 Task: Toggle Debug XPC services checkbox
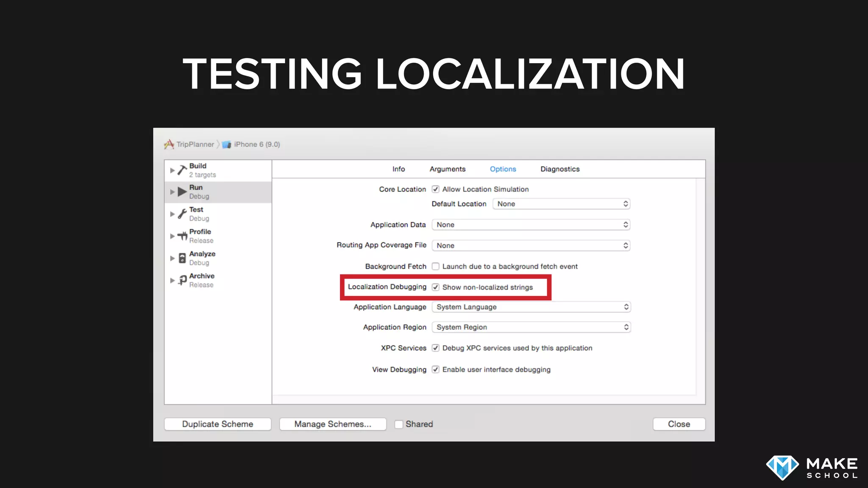[435, 348]
